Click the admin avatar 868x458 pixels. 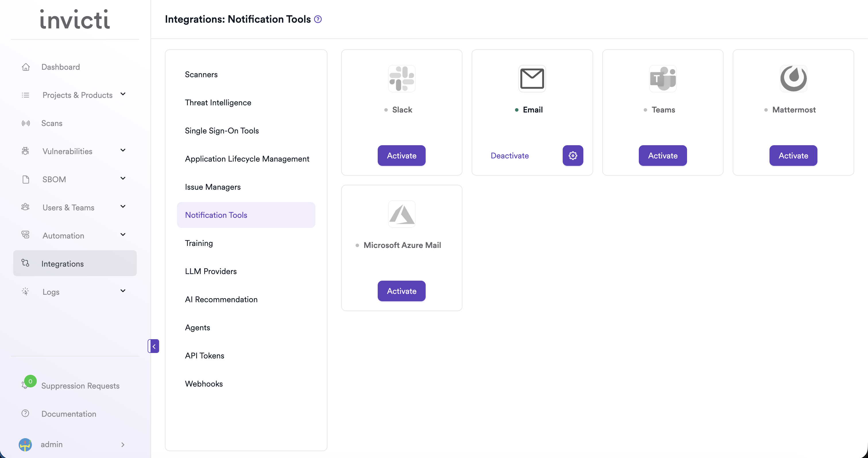(25, 445)
